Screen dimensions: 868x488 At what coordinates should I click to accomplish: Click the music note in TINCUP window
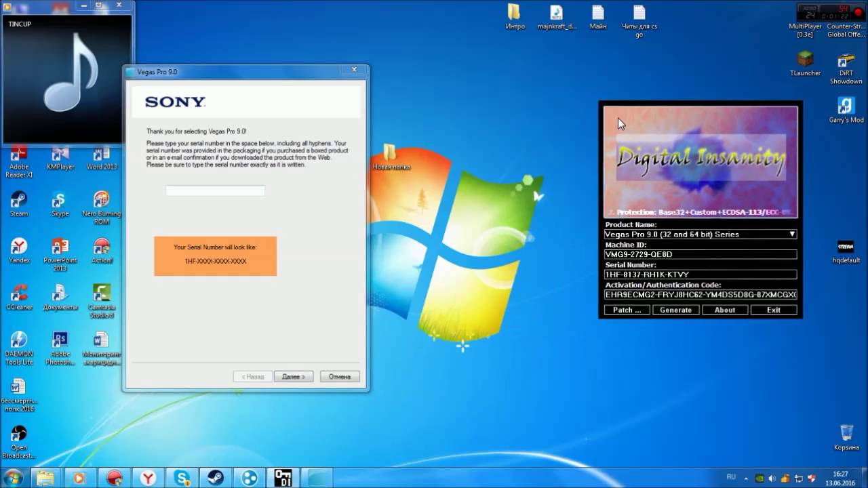(x=71, y=73)
